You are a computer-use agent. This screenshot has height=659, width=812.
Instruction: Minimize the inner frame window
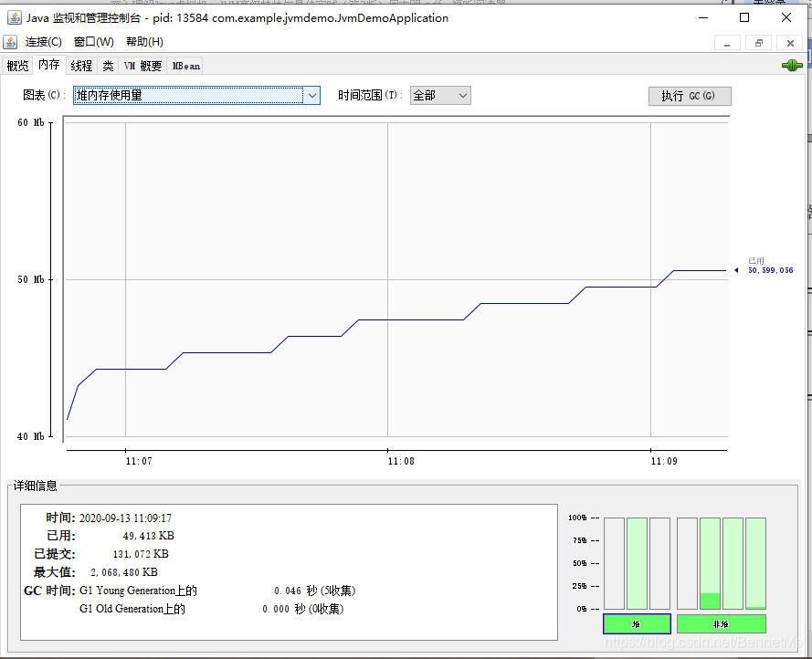pyautogui.click(x=727, y=43)
